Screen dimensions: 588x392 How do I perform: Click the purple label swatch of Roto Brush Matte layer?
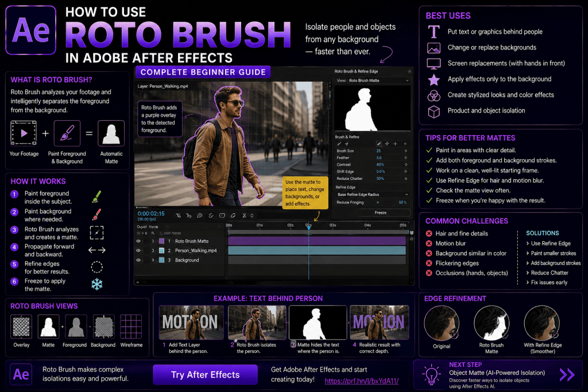click(x=161, y=241)
